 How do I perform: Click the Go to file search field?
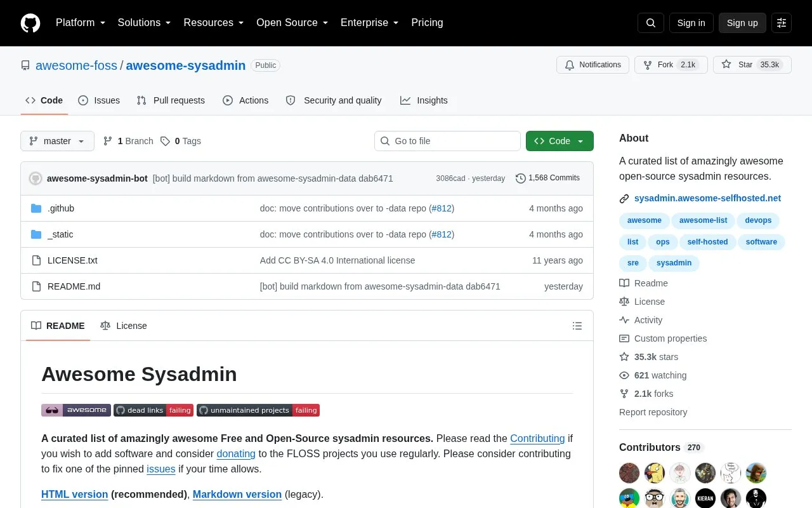pyautogui.click(x=447, y=141)
